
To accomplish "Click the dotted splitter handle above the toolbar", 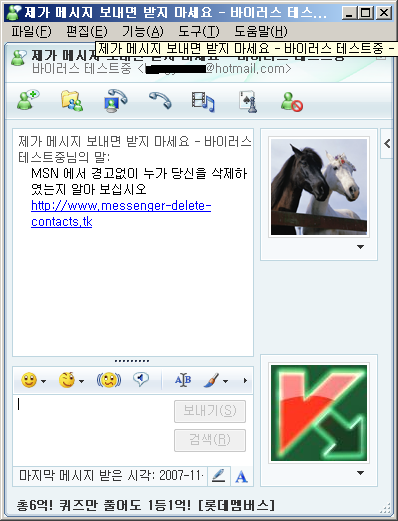I will pyautogui.click(x=132, y=361).
